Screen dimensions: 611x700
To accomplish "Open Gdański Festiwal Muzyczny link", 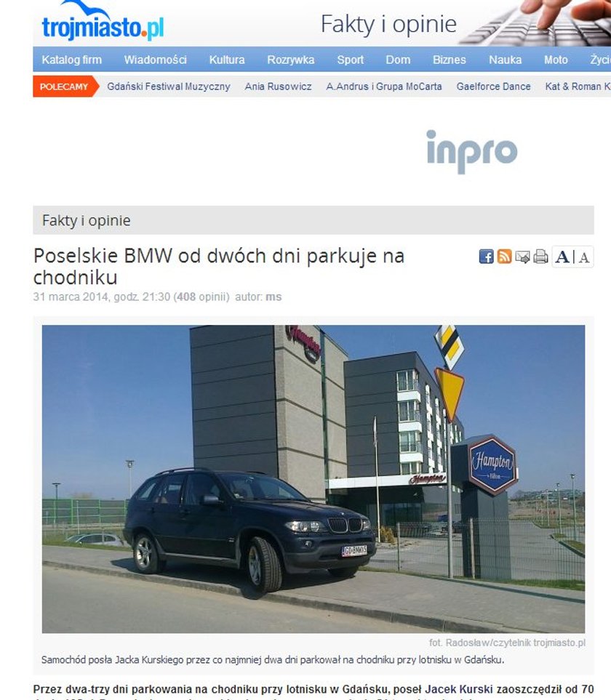I will 168,87.
